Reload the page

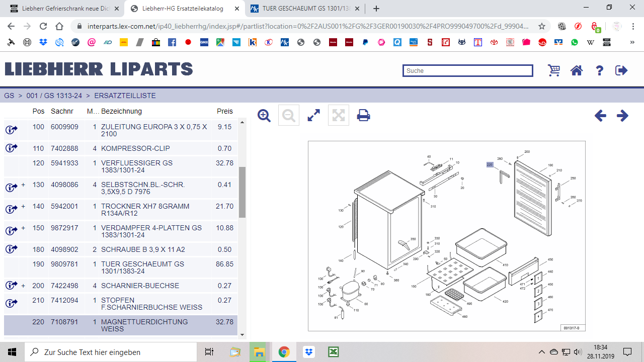43,26
